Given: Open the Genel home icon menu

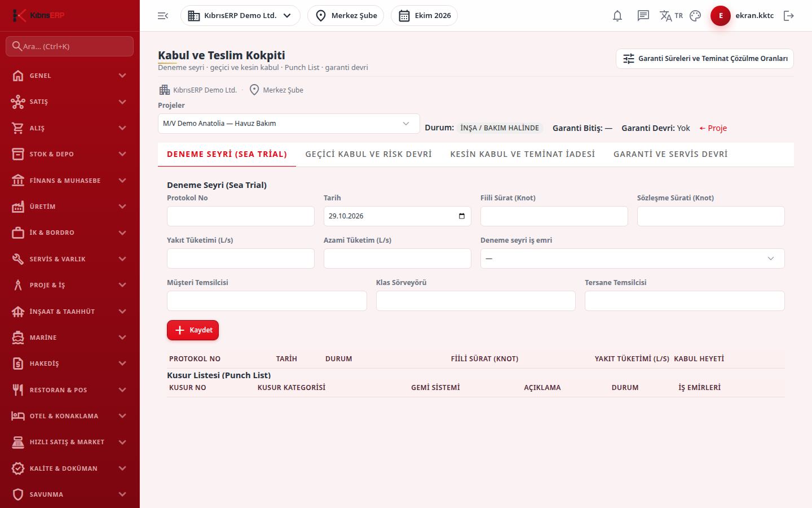Looking at the screenshot, I should pyautogui.click(x=18, y=76).
